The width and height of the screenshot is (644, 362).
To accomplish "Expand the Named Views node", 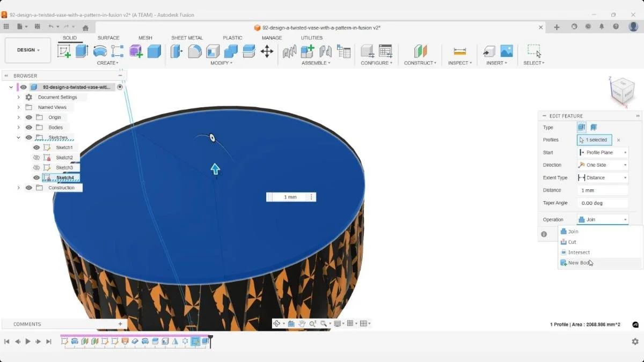I will (x=18, y=107).
